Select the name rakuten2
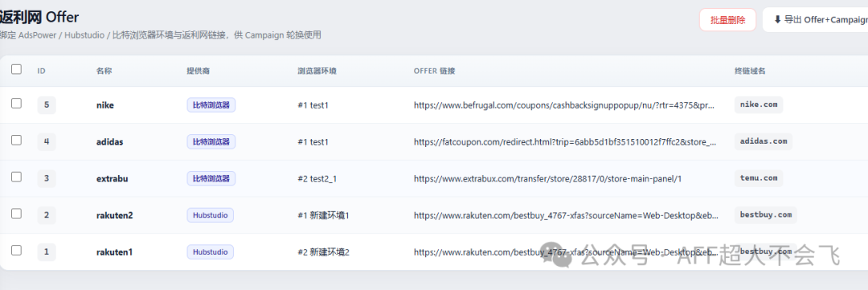Image resolution: width=868 pixels, height=290 pixels. point(115,215)
